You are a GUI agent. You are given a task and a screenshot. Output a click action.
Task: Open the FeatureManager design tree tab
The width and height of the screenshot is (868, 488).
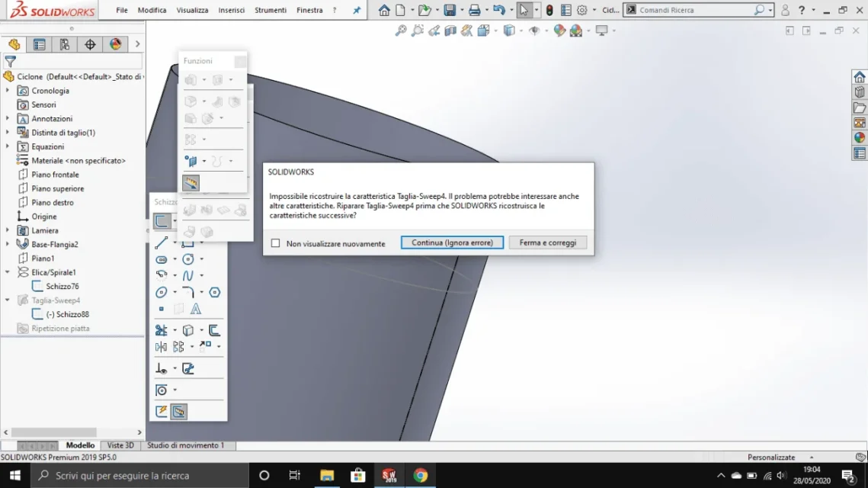point(14,44)
